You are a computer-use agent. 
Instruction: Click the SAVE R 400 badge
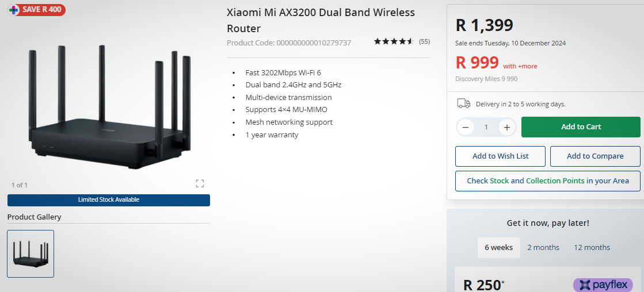(37, 10)
